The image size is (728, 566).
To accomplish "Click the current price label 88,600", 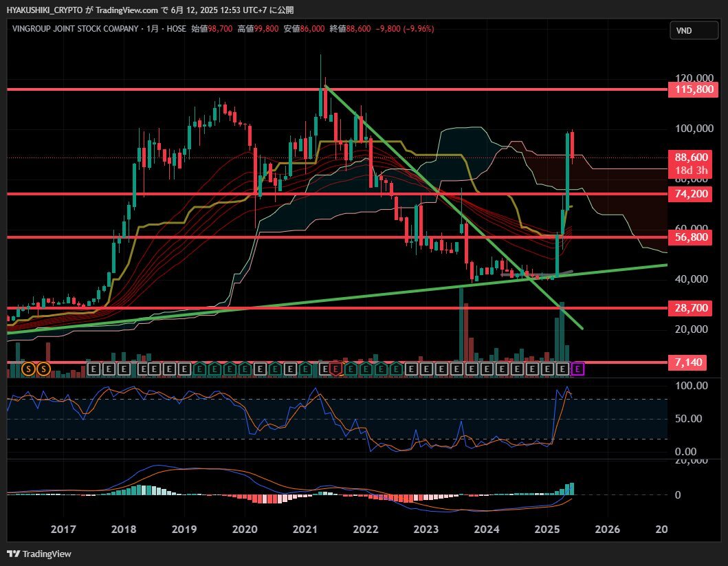I will click(x=690, y=157).
